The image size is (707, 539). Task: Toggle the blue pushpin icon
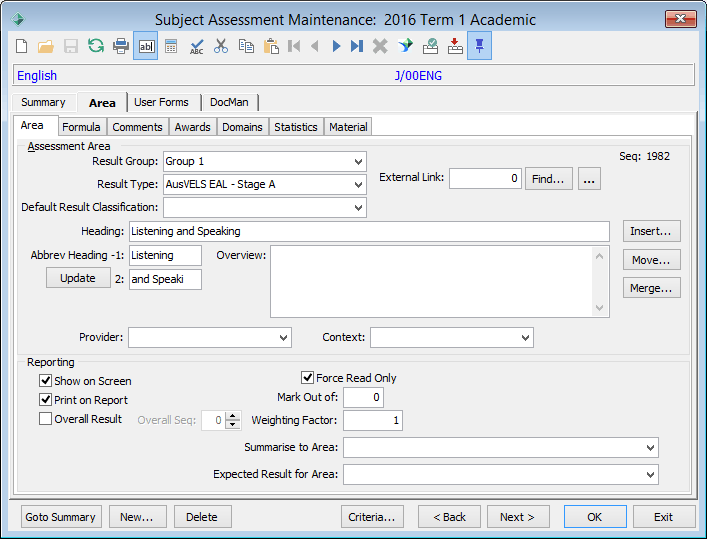click(x=479, y=46)
